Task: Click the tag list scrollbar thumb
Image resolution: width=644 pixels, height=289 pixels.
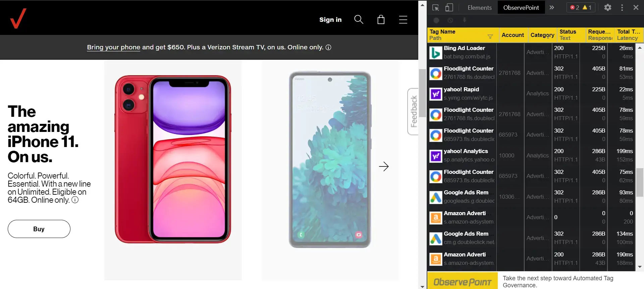Action: [x=640, y=182]
